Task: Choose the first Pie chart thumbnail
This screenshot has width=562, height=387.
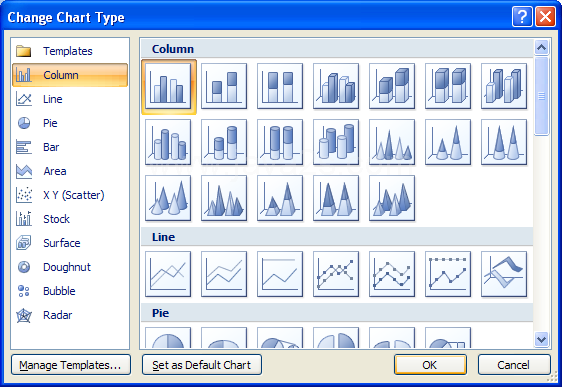Action: click(x=168, y=338)
